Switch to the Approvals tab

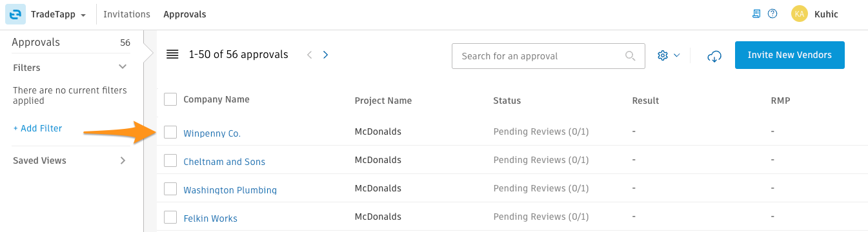[185, 14]
